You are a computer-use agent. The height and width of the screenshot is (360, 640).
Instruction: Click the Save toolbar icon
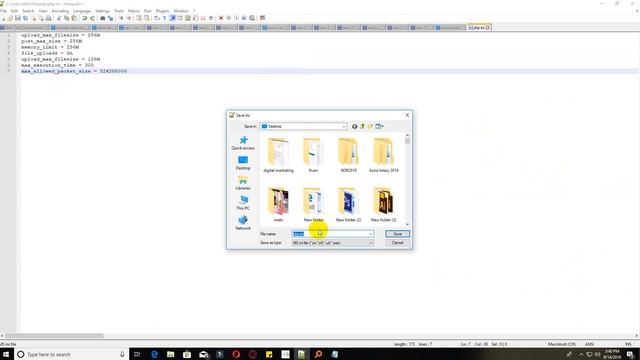18,18
